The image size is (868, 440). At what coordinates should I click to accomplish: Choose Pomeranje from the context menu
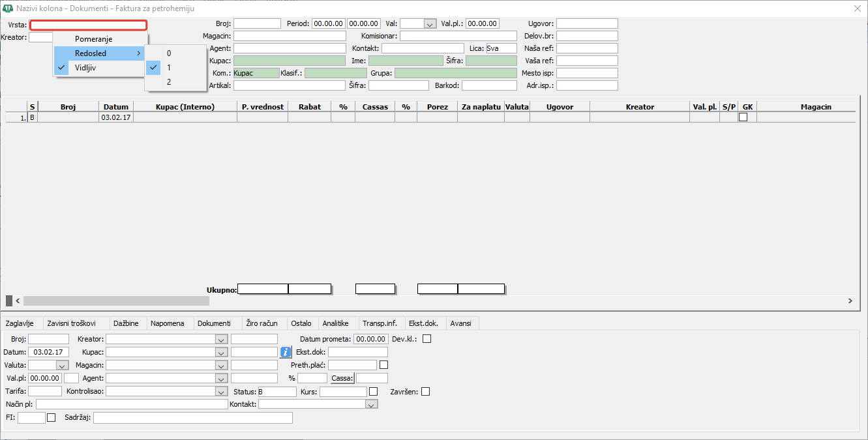[93, 39]
